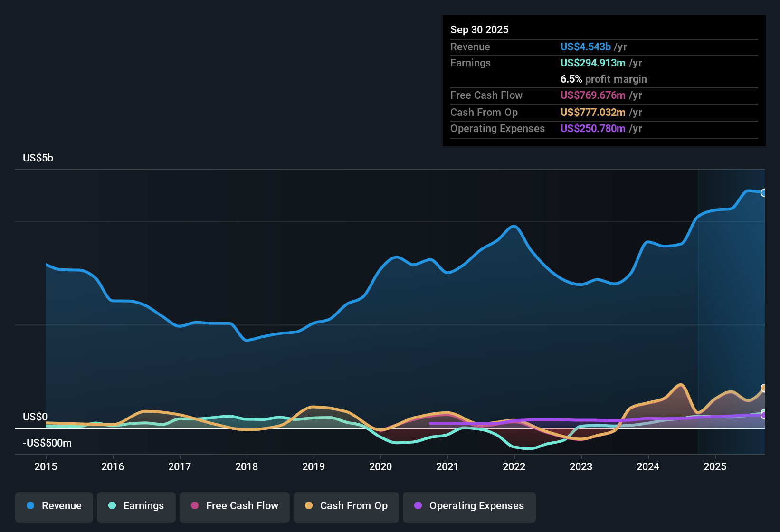Click the pink Free Cash Flow dot icon
This screenshot has height=532, width=780.
[x=194, y=506]
